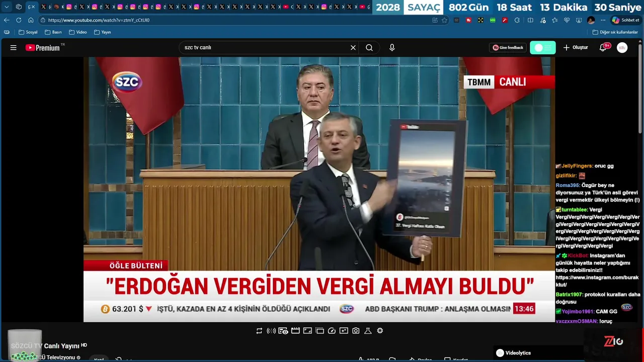644x362 pixels.
Task: Open the Yayın bookmarks folder
Action: [x=103, y=32]
